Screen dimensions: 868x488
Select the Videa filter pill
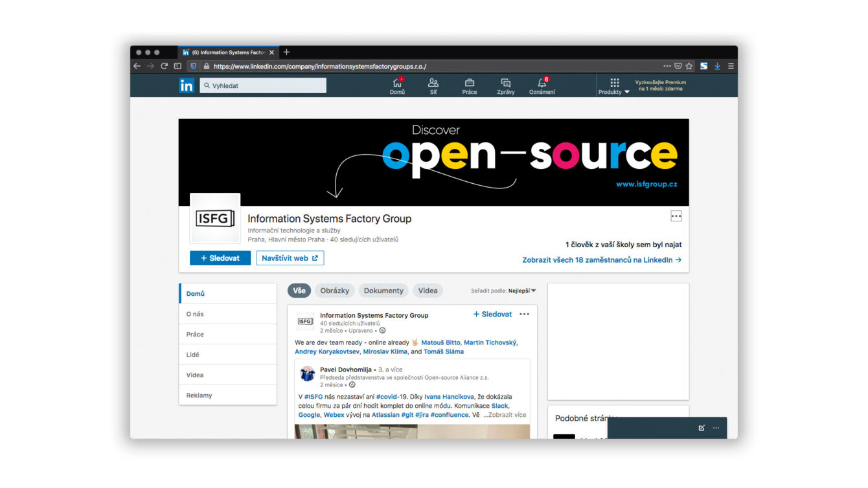click(428, 291)
